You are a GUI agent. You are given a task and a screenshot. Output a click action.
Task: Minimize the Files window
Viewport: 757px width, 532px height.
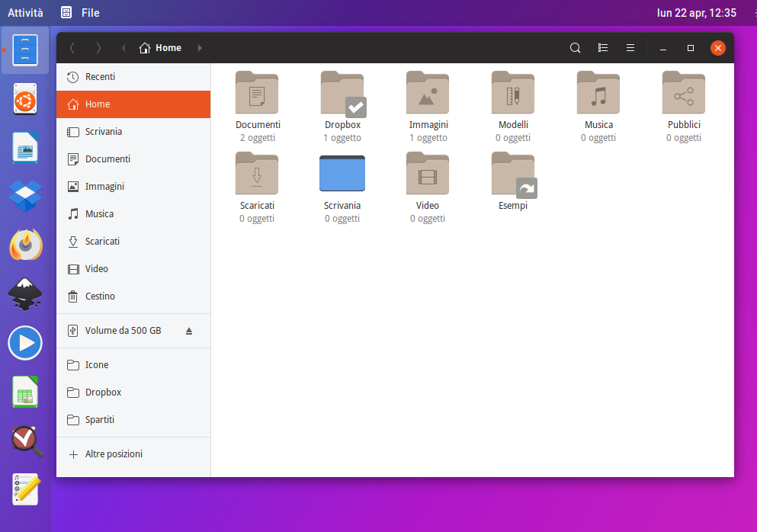pyautogui.click(x=663, y=48)
